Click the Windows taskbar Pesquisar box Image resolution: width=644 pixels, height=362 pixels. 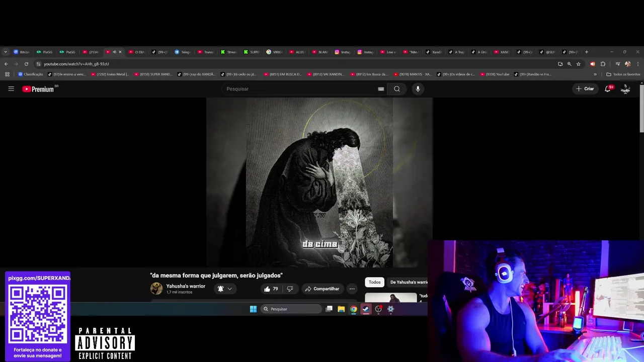click(291, 309)
